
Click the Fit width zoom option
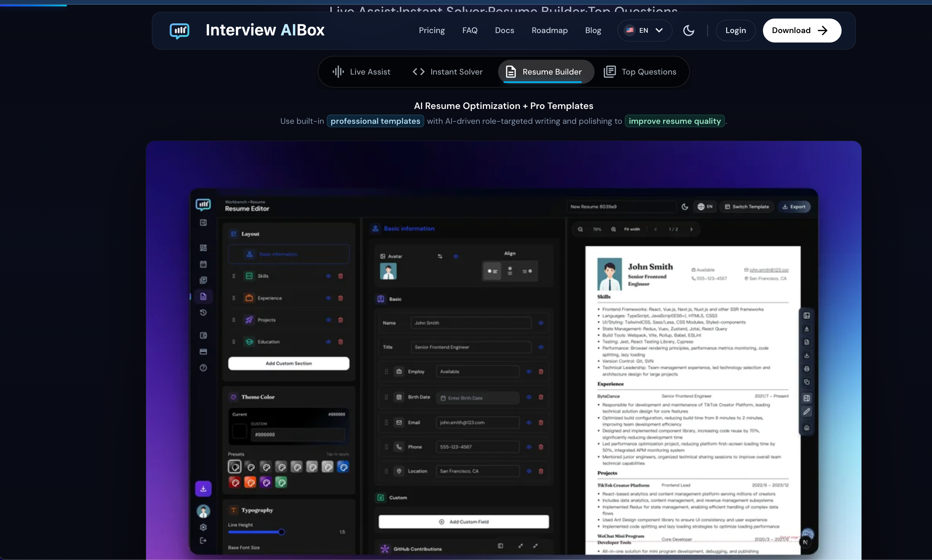coord(632,229)
